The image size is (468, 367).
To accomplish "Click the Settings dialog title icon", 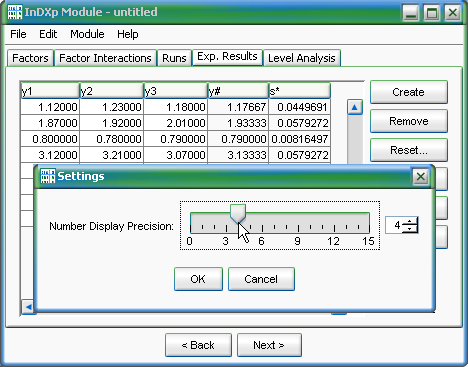I will pos(48,176).
